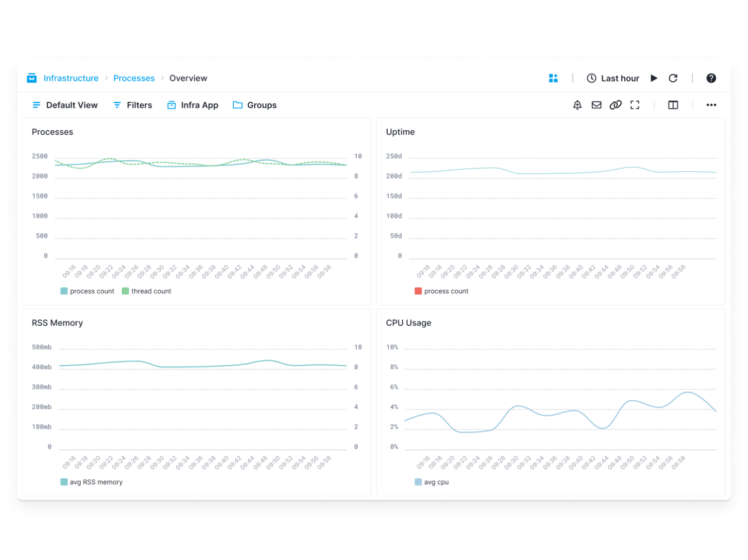
Task: Click the 250d label on Uptime axis
Action: pos(394,156)
